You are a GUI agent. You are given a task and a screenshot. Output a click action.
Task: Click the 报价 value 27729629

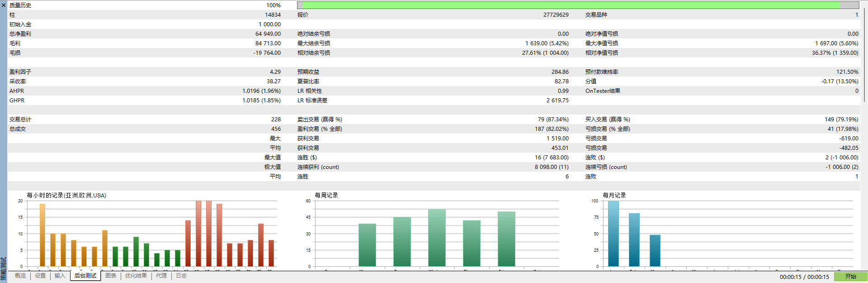point(556,15)
